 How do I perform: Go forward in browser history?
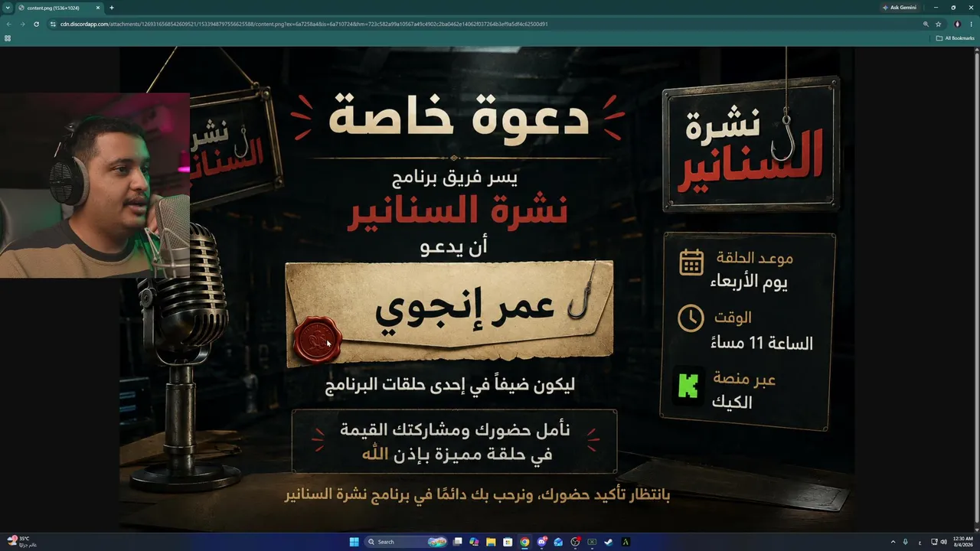[x=22, y=24]
